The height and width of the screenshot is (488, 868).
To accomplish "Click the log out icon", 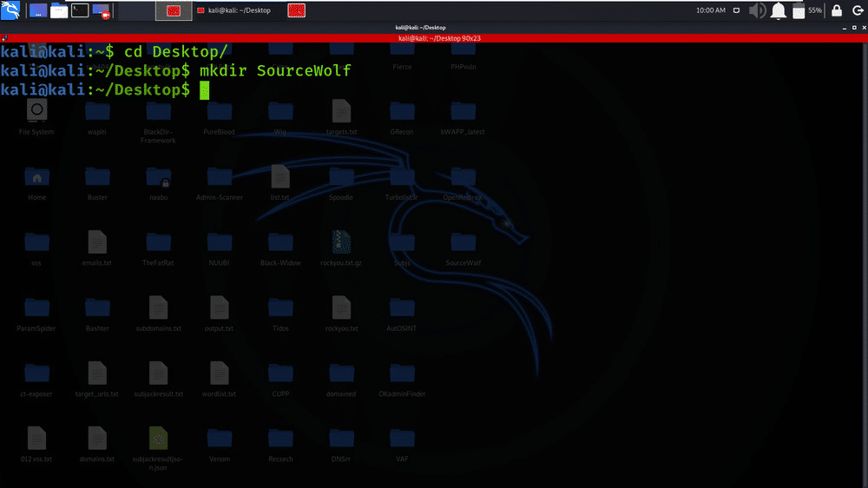I will pos(858,10).
